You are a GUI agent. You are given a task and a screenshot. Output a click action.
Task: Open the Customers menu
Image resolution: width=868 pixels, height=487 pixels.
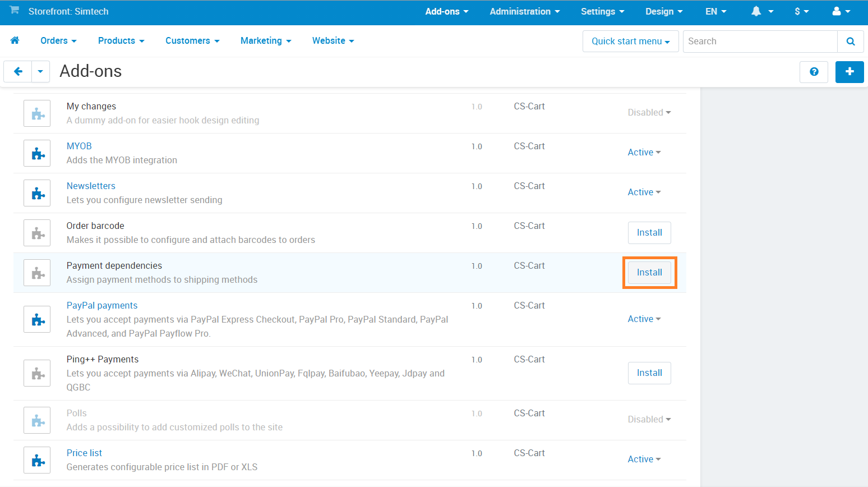coord(192,41)
